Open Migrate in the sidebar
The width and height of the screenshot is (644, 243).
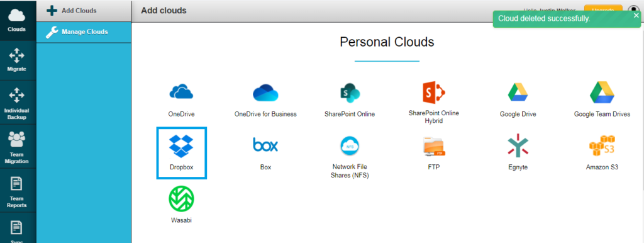[x=16, y=60]
